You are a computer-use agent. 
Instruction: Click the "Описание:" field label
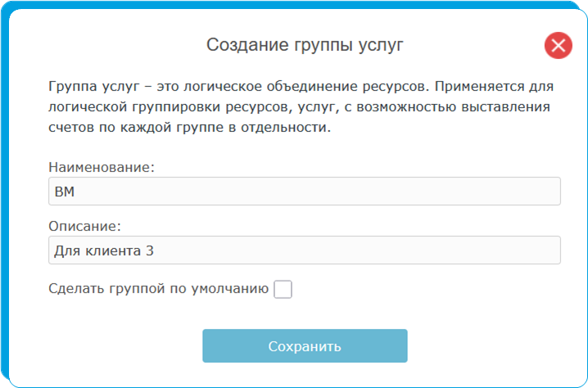85,226
